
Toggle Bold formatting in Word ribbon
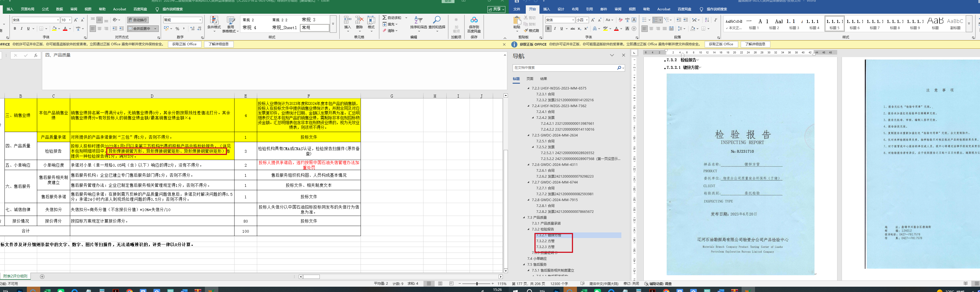[x=548, y=29]
